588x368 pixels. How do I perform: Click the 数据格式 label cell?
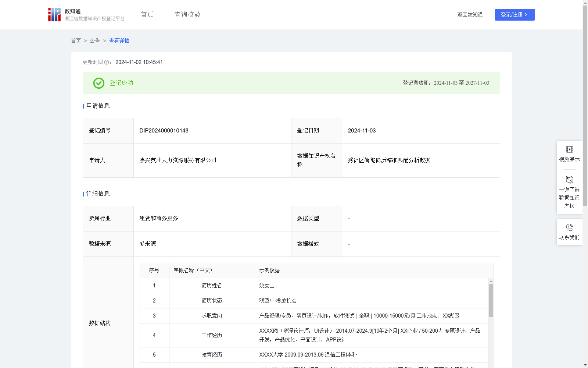click(x=316, y=244)
